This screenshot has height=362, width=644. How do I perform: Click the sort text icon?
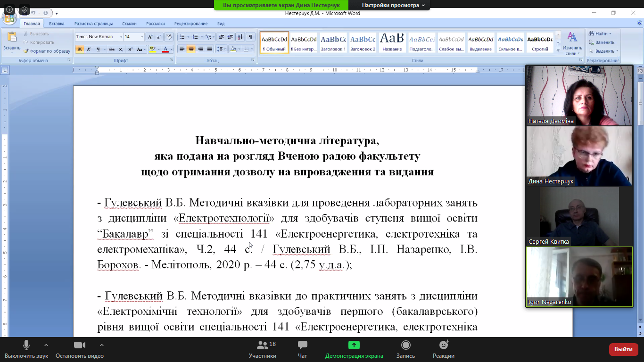pos(240,37)
